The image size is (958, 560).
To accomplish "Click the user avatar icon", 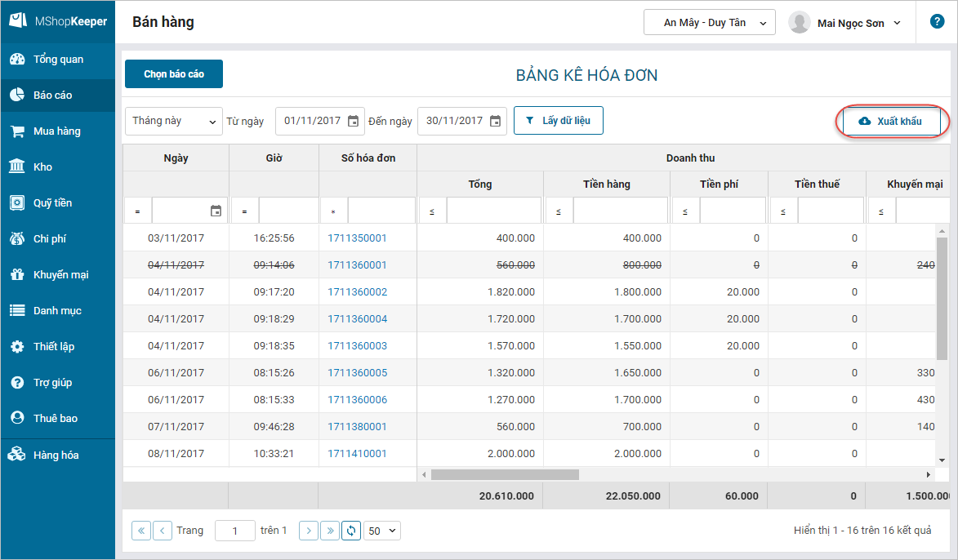I will point(799,23).
